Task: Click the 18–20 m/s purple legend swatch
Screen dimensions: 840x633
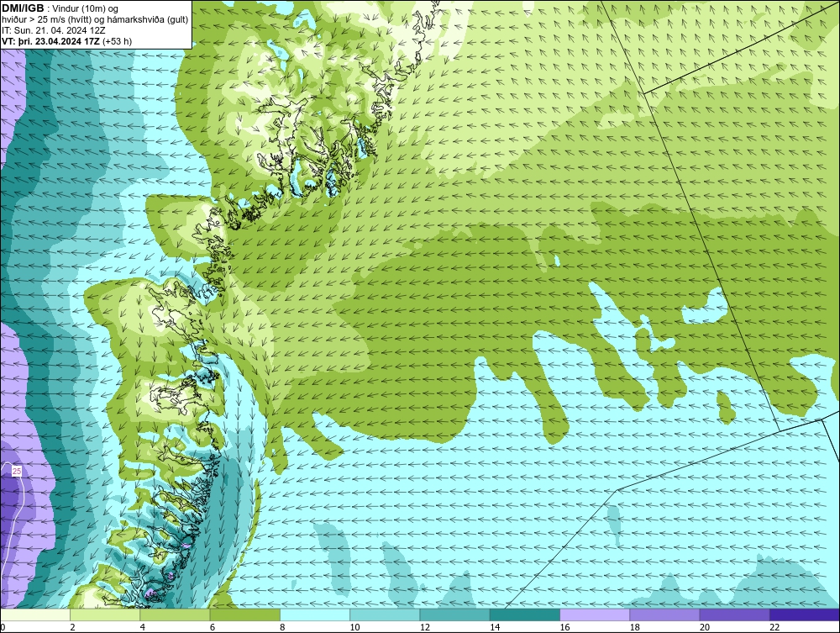Action: point(664,615)
